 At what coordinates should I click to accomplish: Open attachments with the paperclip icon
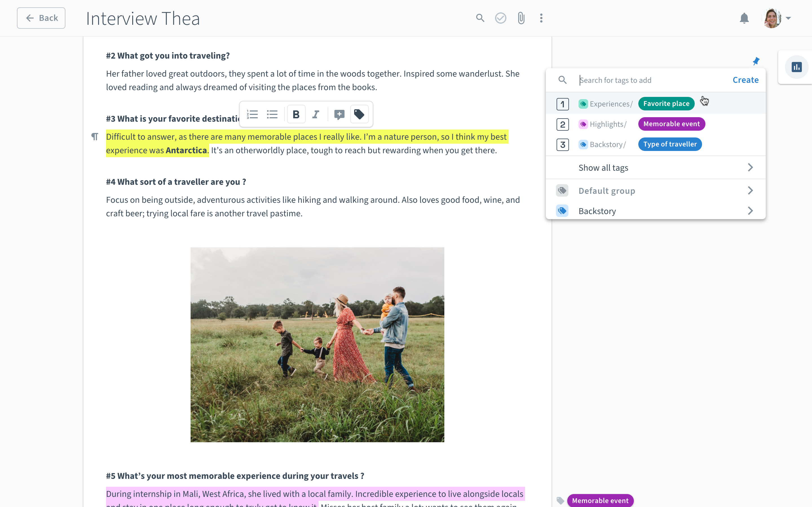pos(521,18)
